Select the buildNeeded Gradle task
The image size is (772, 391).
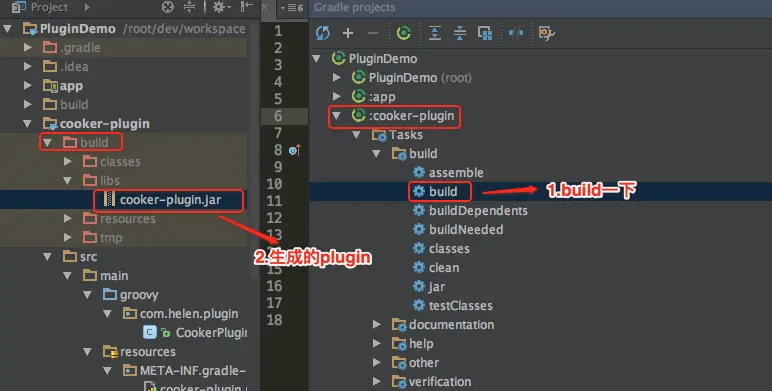click(466, 229)
